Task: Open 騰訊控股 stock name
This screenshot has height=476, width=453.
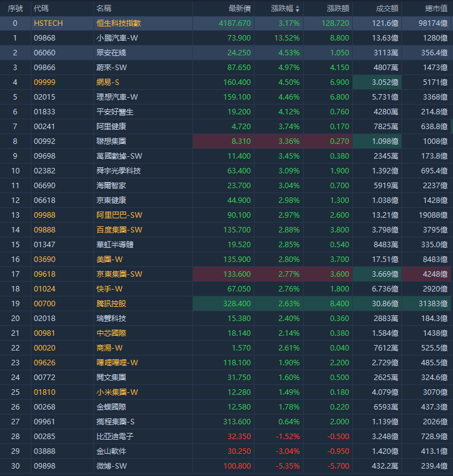Action: pyautogui.click(x=111, y=304)
